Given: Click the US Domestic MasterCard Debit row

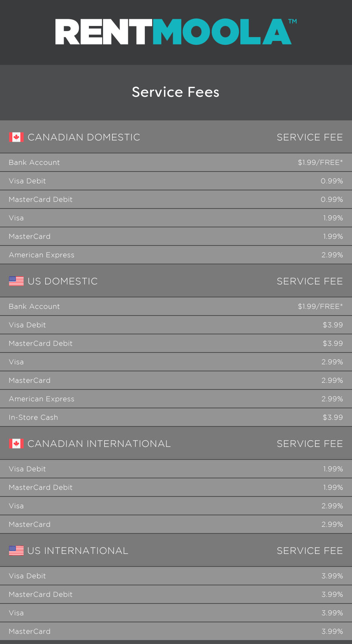Looking at the screenshot, I should point(176,343).
